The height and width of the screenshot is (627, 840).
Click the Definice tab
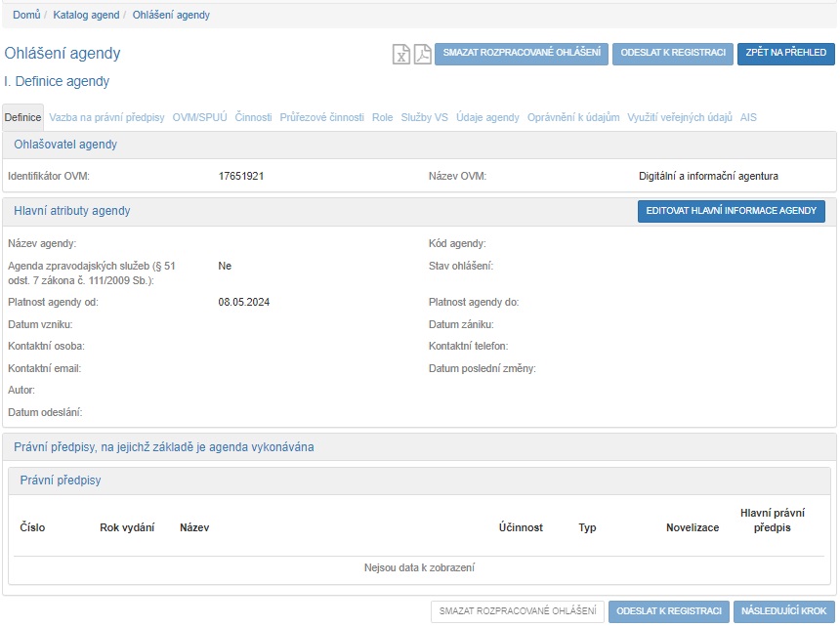23,117
